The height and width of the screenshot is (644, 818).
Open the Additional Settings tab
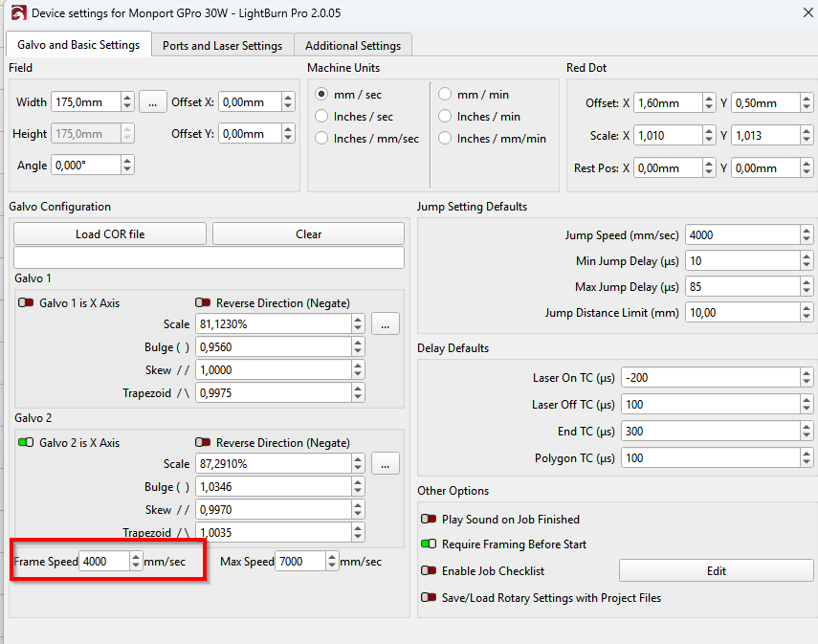353,45
